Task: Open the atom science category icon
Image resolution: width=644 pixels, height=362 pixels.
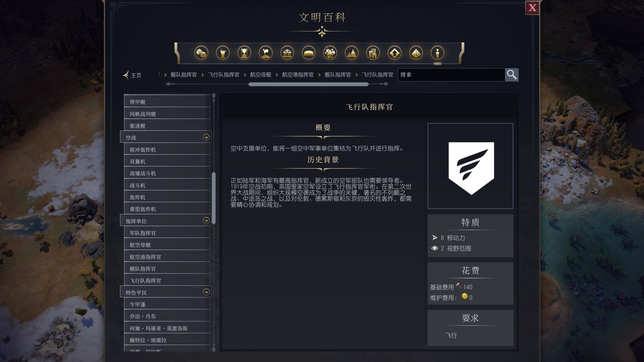Action: [330, 53]
